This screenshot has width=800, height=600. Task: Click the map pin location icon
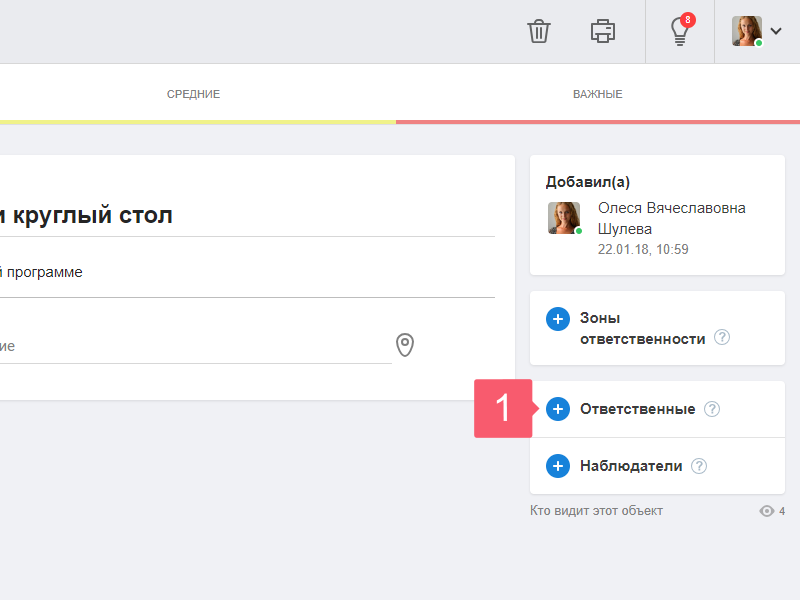pos(405,345)
